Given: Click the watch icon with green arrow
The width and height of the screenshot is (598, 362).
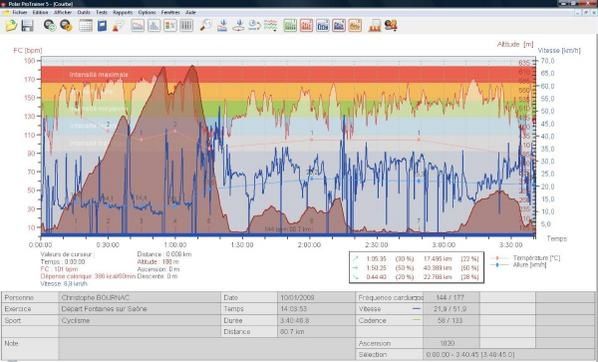Looking at the screenshot, I should [x=50, y=26].
